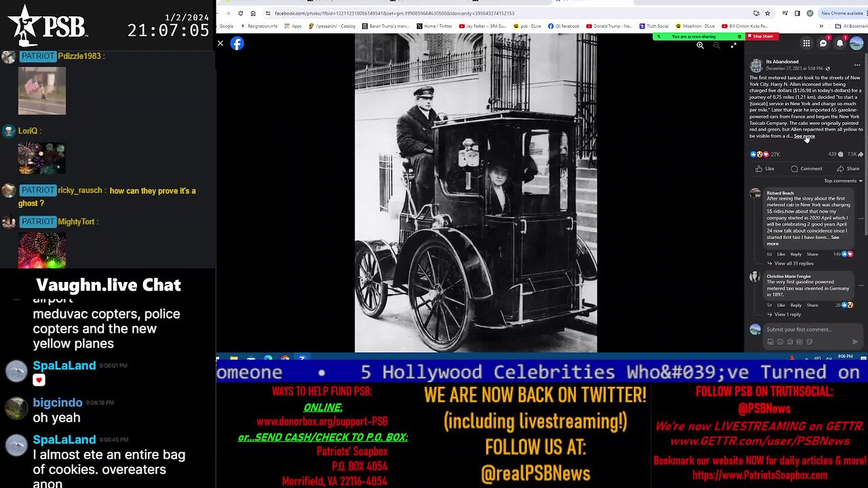Click ricky_rausch username in chat
Image resolution: width=868 pixels, height=488 pixels.
pos(81,191)
